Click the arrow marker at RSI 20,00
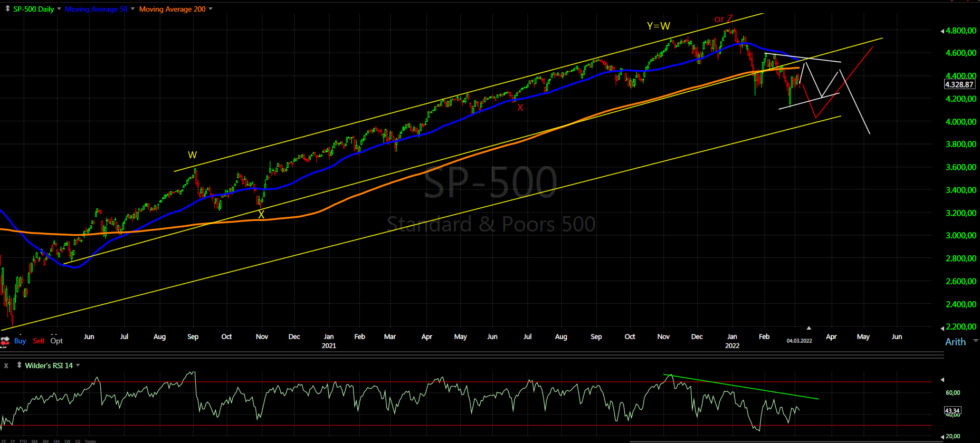Screen dimensions: 980x443 (943, 436)
